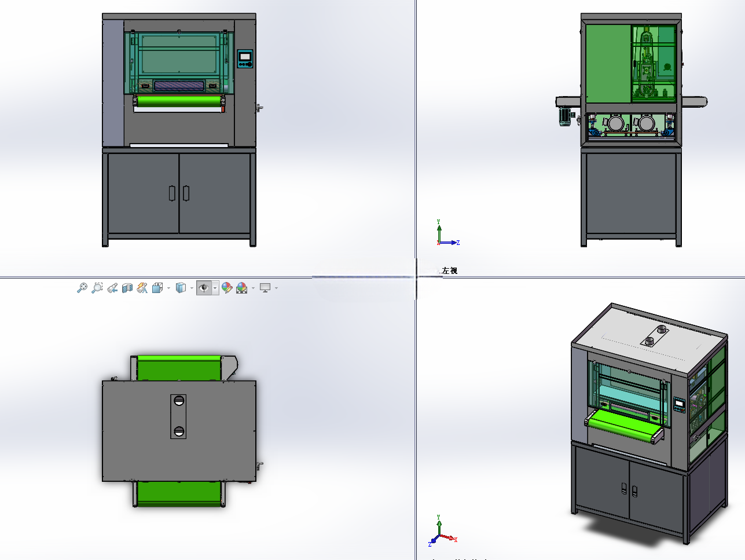Click the 左视 view label
This screenshot has height=560, width=745.
[450, 270]
